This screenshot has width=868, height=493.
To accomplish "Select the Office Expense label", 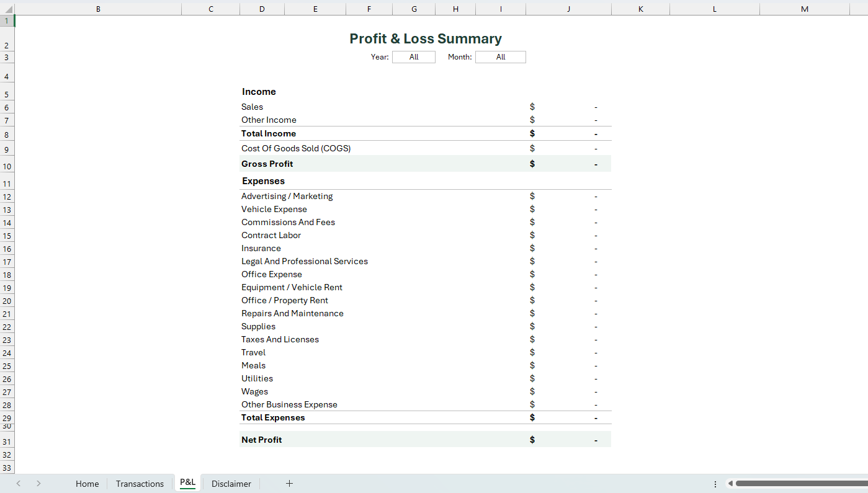I will [x=271, y=274].
